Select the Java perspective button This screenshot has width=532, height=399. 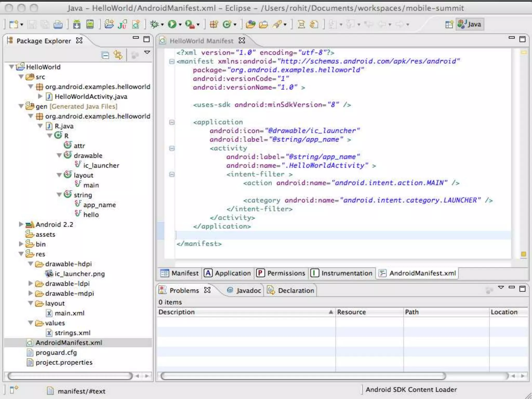tap(470, 24)
